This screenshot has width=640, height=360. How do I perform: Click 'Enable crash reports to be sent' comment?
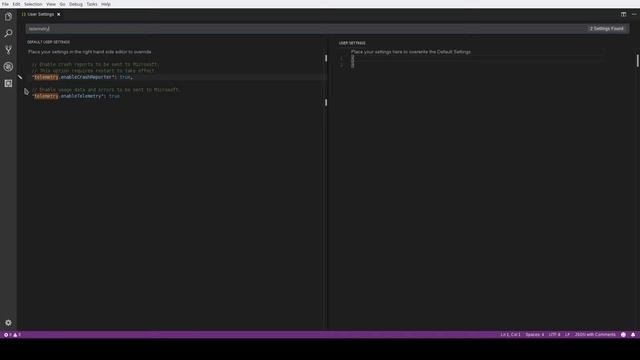coord(95,64)
